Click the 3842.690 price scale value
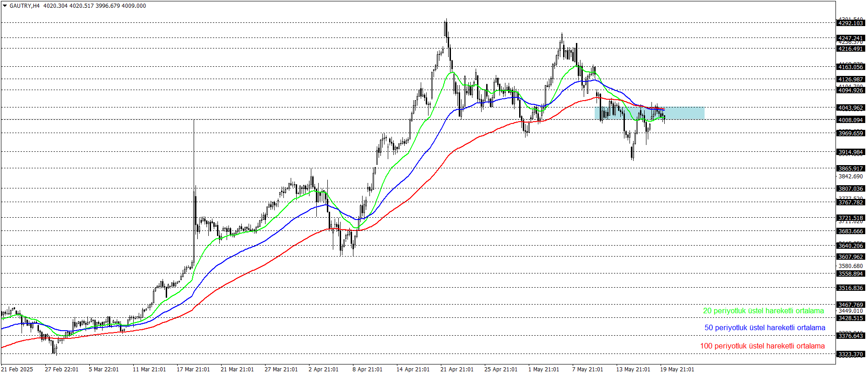868x375 pixels. (851, 177)
